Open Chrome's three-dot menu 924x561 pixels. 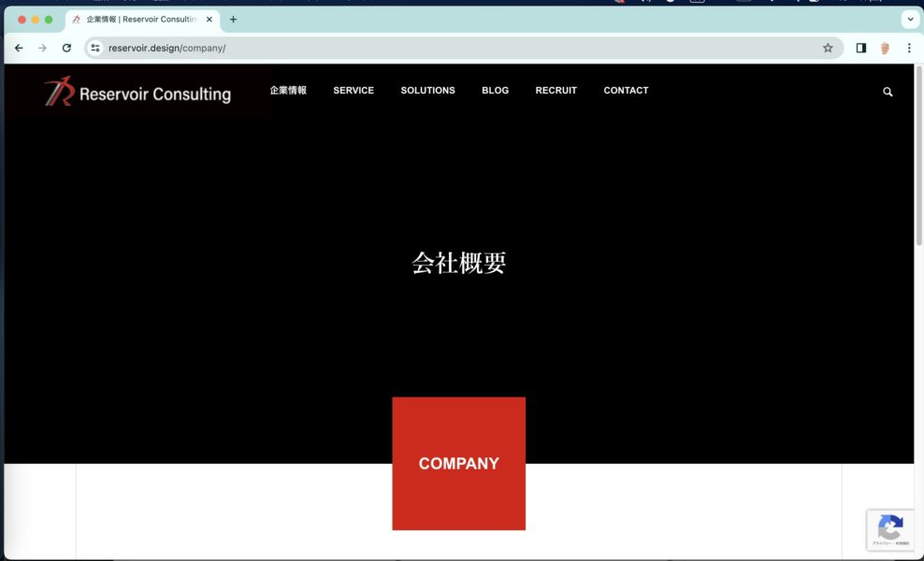(909, 49)
